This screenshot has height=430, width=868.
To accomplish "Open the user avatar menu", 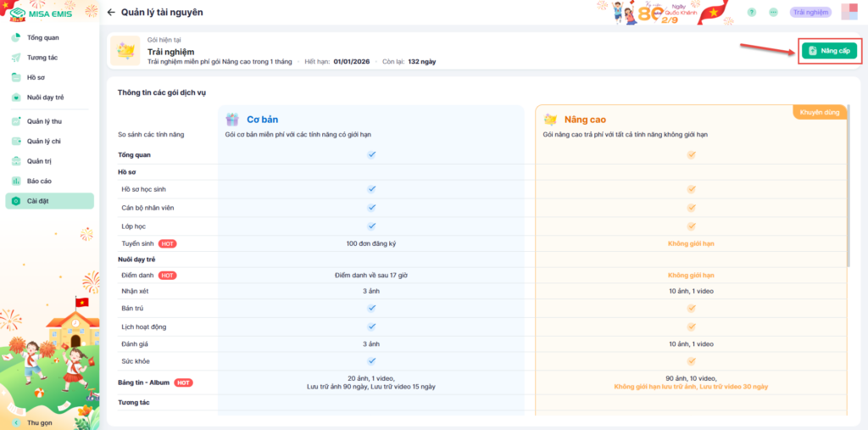I will [x=849, y=12].
